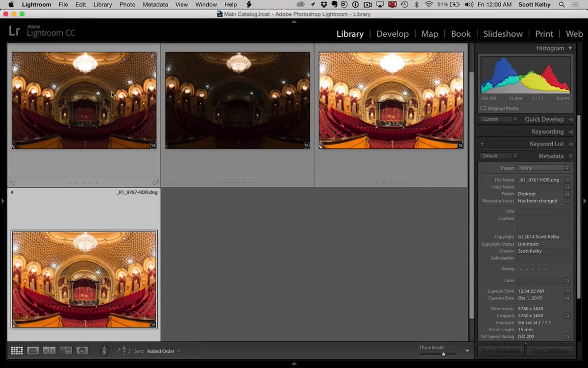Set rating using first rating dot

coord(521,269)
